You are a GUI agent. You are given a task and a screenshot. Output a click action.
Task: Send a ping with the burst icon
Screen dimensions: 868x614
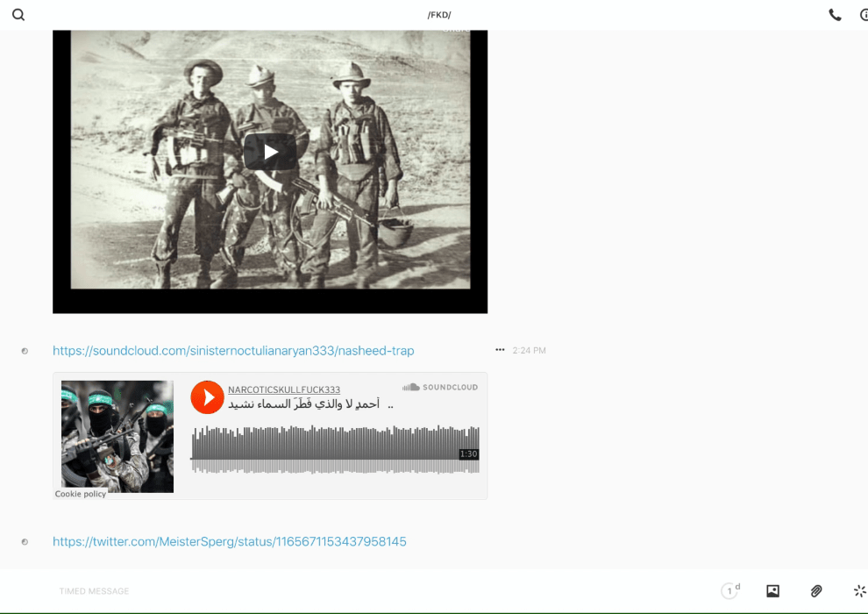(x=859, y=591)
